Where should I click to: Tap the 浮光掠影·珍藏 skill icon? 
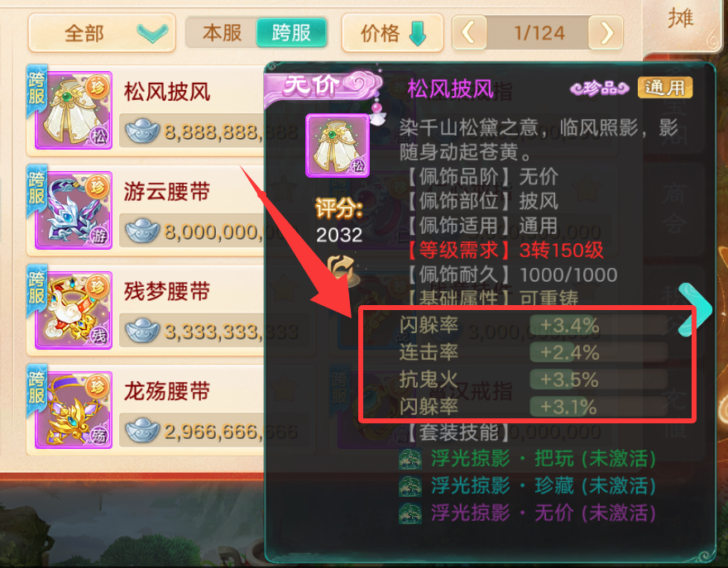tap(410, 486)
